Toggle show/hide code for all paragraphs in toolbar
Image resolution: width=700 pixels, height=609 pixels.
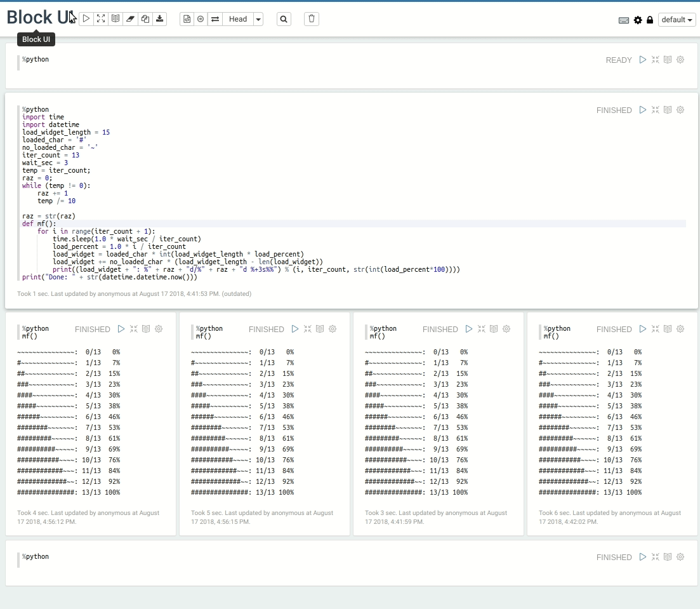tap(101, 19)
